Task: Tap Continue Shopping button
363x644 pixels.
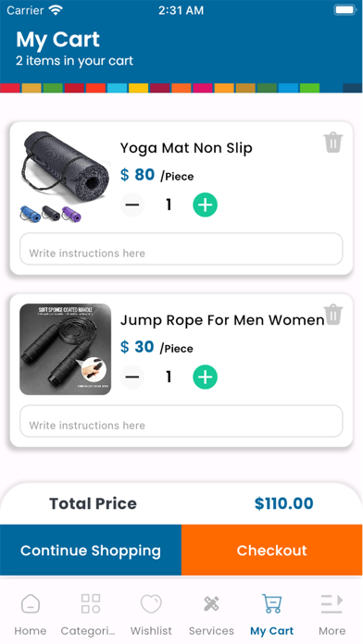Action: click(x=91, y=550)
